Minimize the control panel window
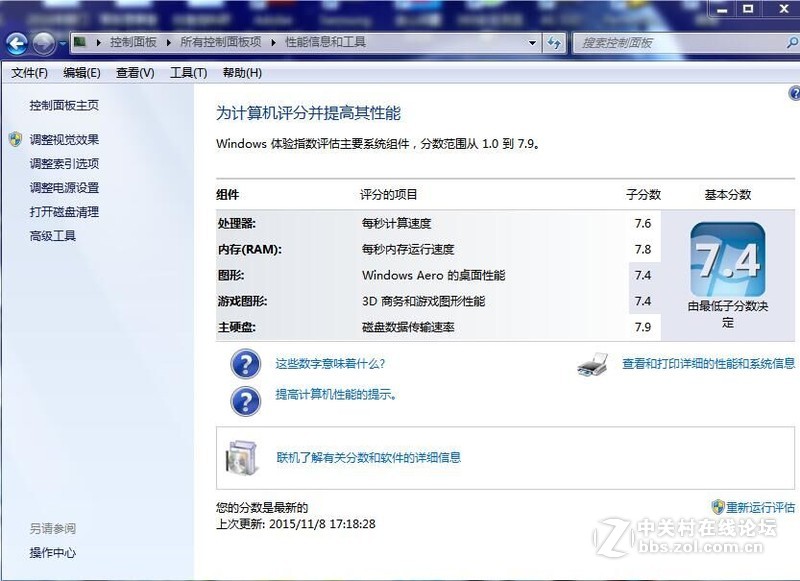This screenshot has height=581, width=800. 721,10
